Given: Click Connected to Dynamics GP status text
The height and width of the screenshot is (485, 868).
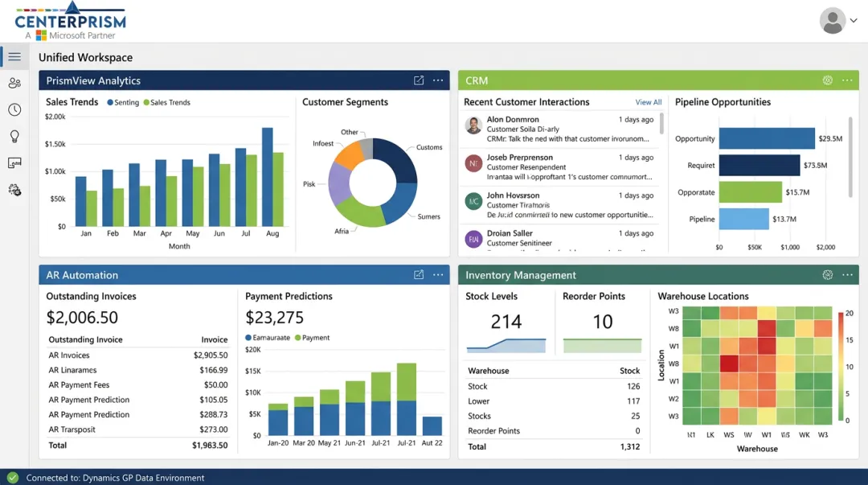Looking at the screenshot, I should click(115, 478).
